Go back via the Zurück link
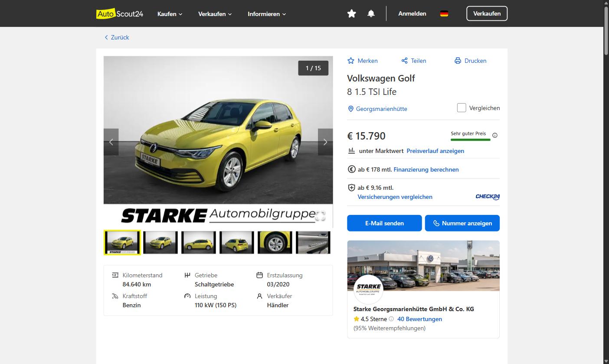Viewport: 609px width, 364px height. 117,37
